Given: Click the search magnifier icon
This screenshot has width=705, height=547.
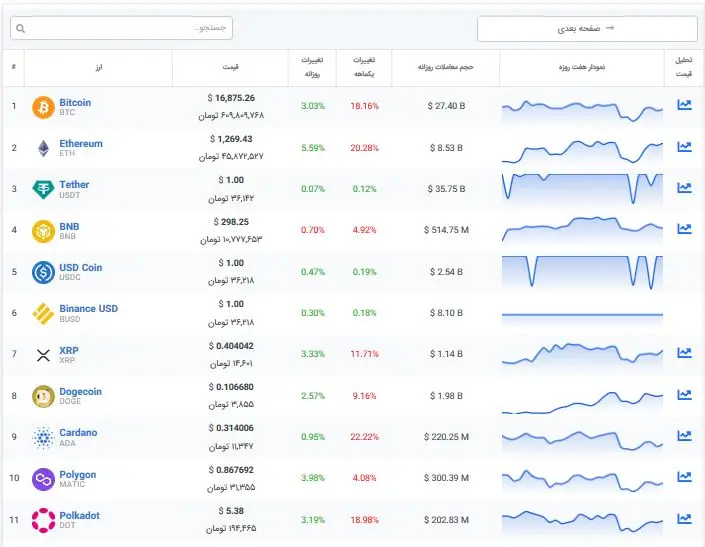Looking at the screenshot, I should [21, 28].
